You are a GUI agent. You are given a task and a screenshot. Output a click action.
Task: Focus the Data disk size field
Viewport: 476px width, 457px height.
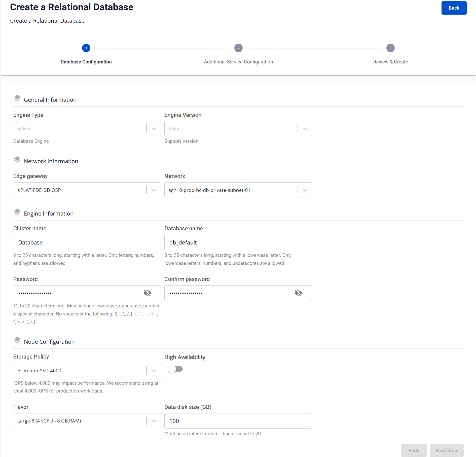click(238, 421)
